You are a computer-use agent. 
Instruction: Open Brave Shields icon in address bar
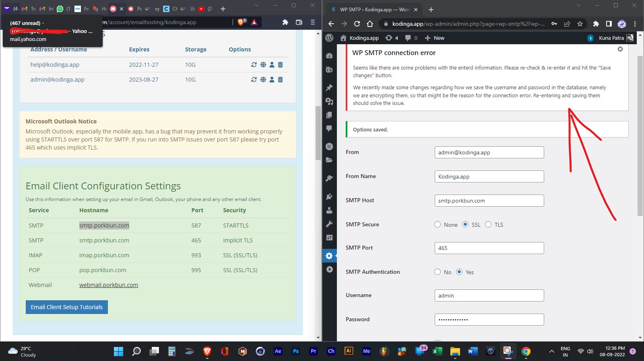click(242, 22)
